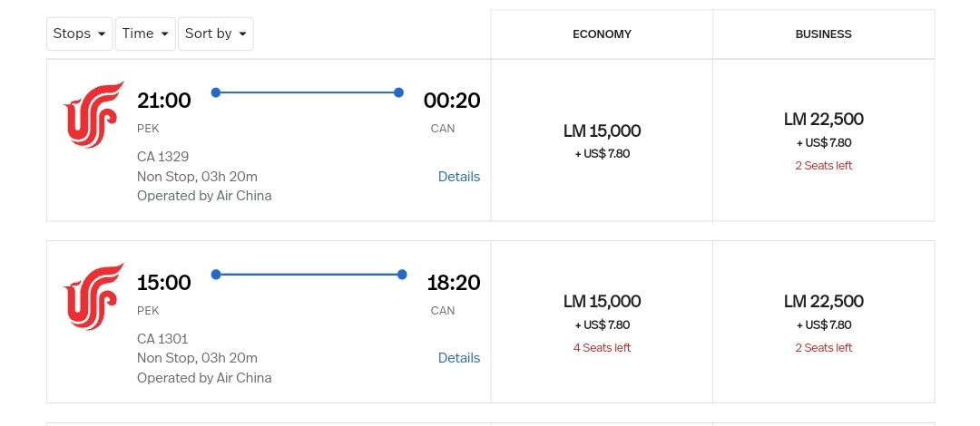
Task: Click the 18:20 arrival time
Action: click(454, 283)
